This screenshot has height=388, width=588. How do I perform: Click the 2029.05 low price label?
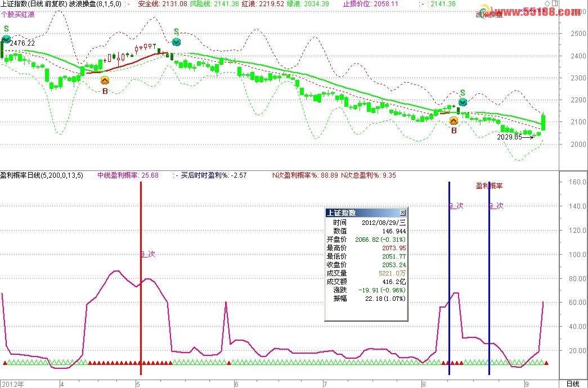pyautogui.click(x=510, y=137)
